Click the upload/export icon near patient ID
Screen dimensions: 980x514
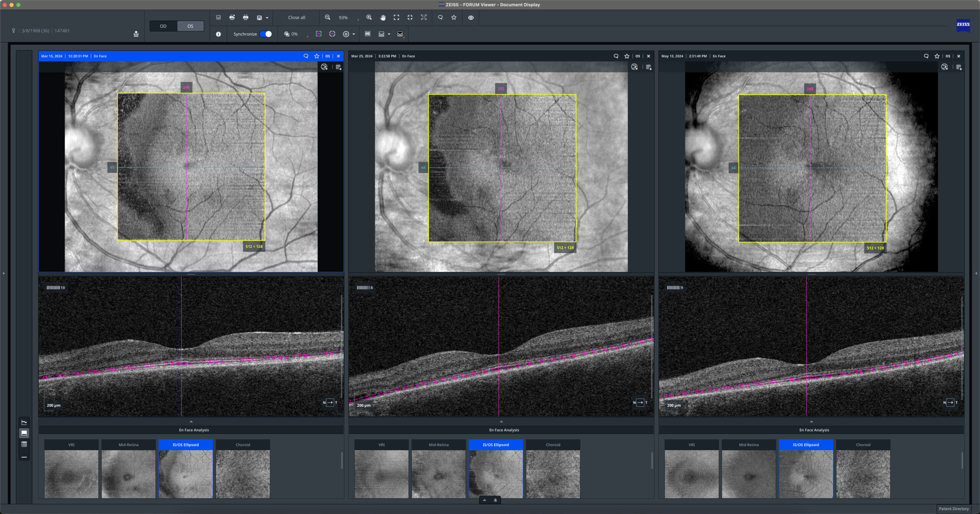136,34
